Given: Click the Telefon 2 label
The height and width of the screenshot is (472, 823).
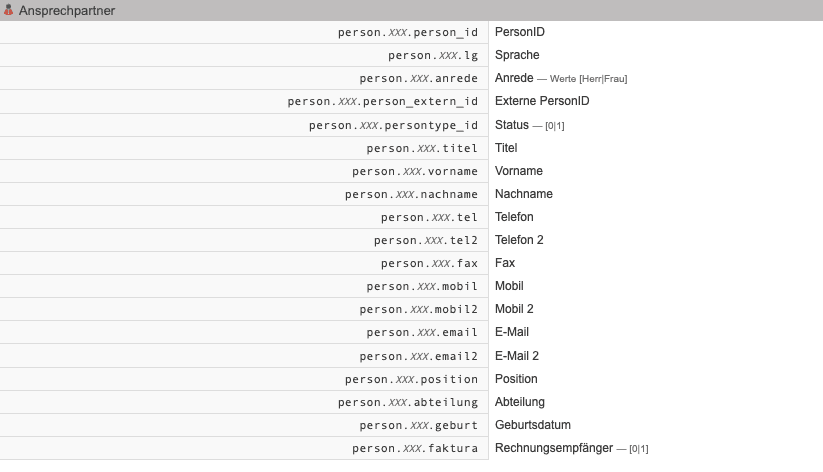Looking at the screenshot, I should [519, 240].
